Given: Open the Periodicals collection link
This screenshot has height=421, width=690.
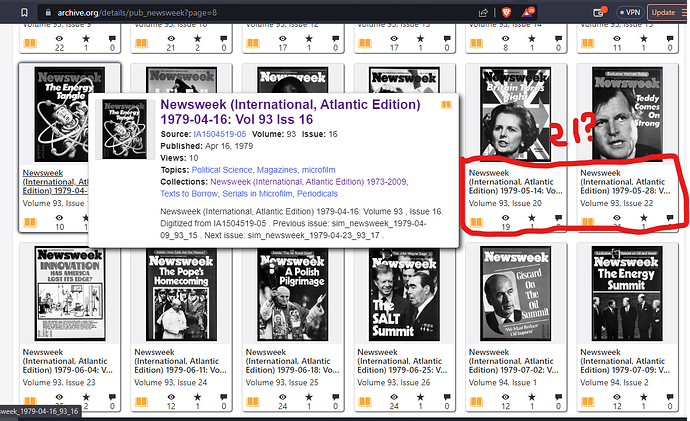Looking at the screenshot, I should point(317,194).
